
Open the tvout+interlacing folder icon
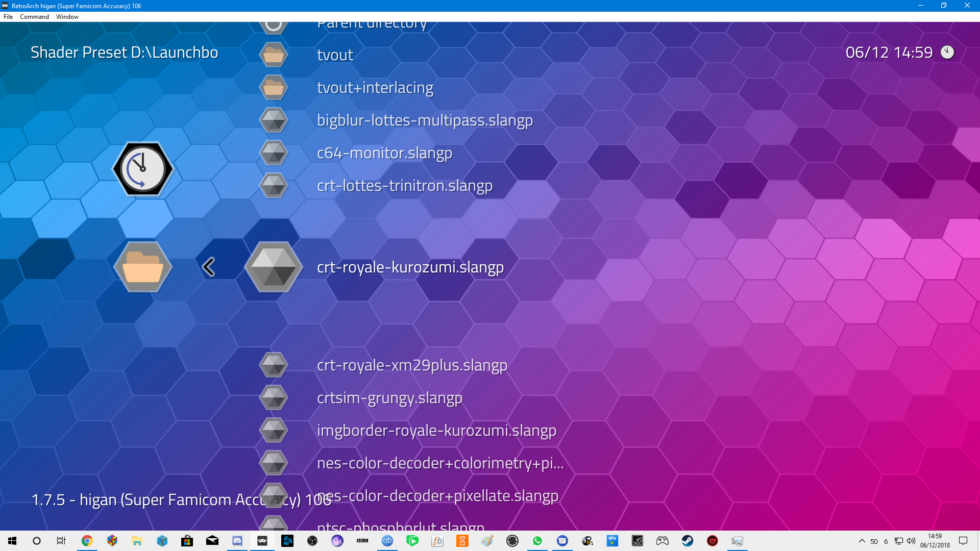click(x=274, y=88)
